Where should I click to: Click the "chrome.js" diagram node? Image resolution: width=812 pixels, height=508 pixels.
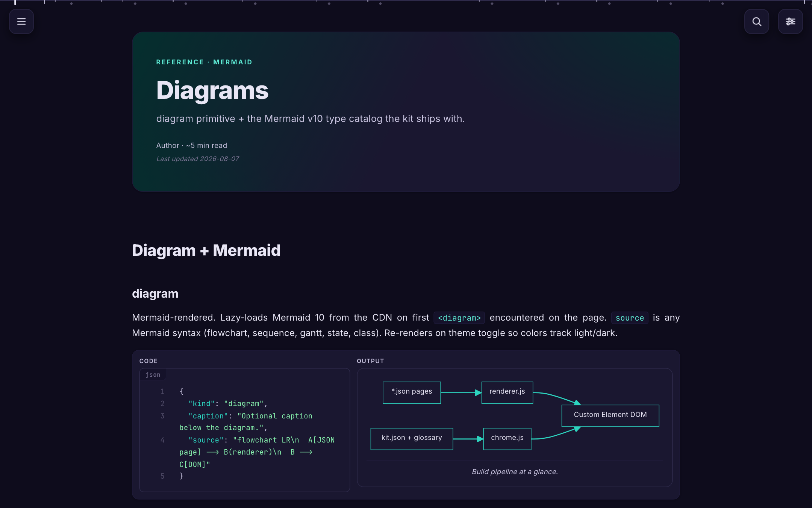pos(507,439)
